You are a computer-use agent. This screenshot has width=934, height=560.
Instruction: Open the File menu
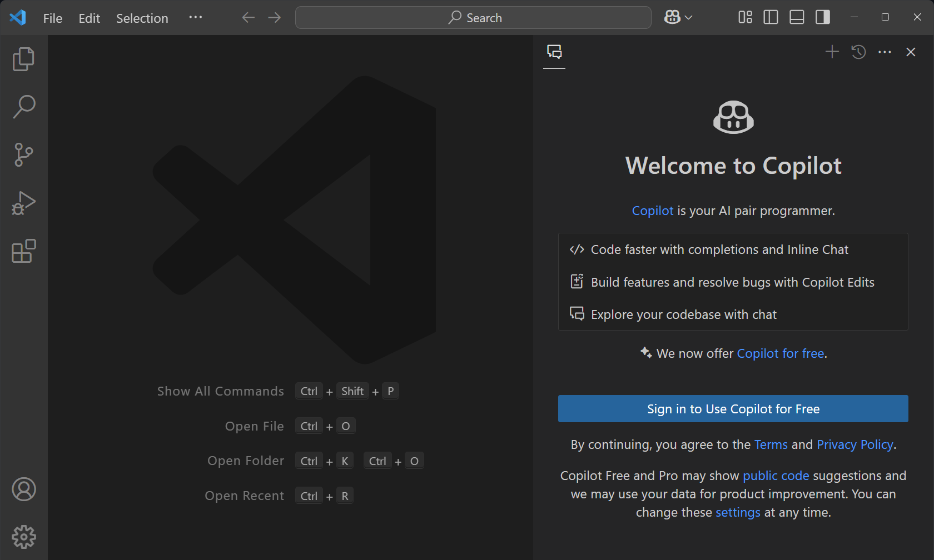52,18
